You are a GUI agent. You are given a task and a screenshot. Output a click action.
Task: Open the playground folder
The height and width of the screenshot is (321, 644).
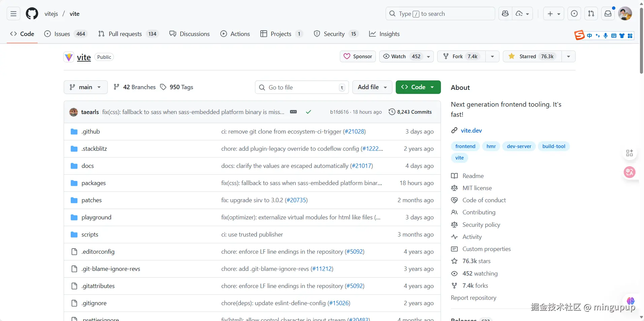[96, 217]
